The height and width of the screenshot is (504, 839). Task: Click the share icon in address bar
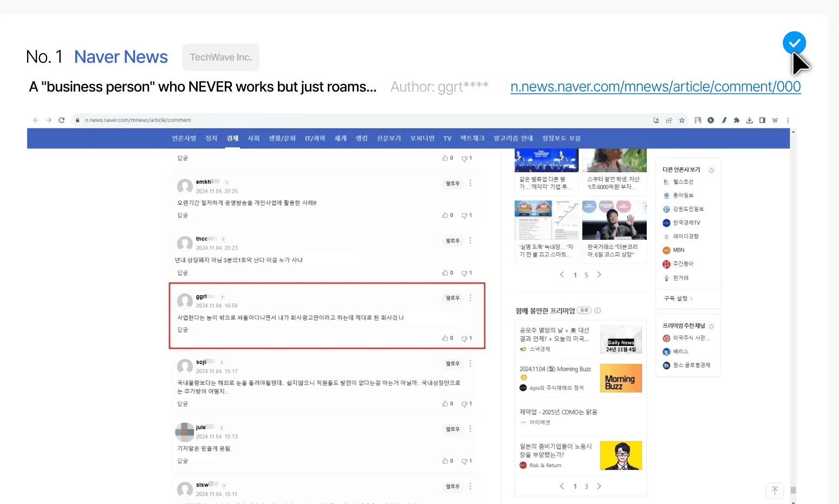[x=669, y=120]
